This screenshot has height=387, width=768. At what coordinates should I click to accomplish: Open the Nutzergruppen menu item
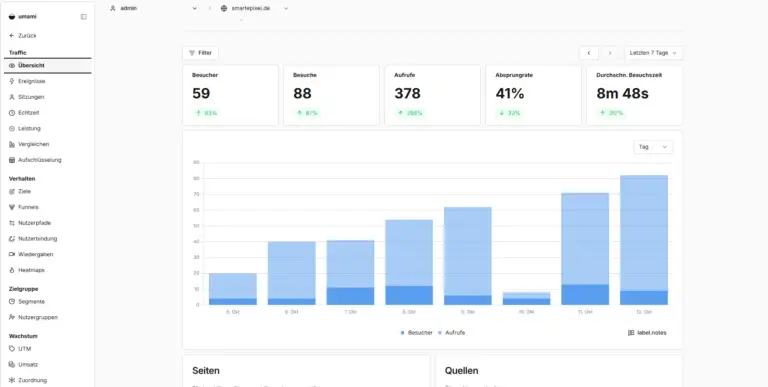tap(48, 317)
